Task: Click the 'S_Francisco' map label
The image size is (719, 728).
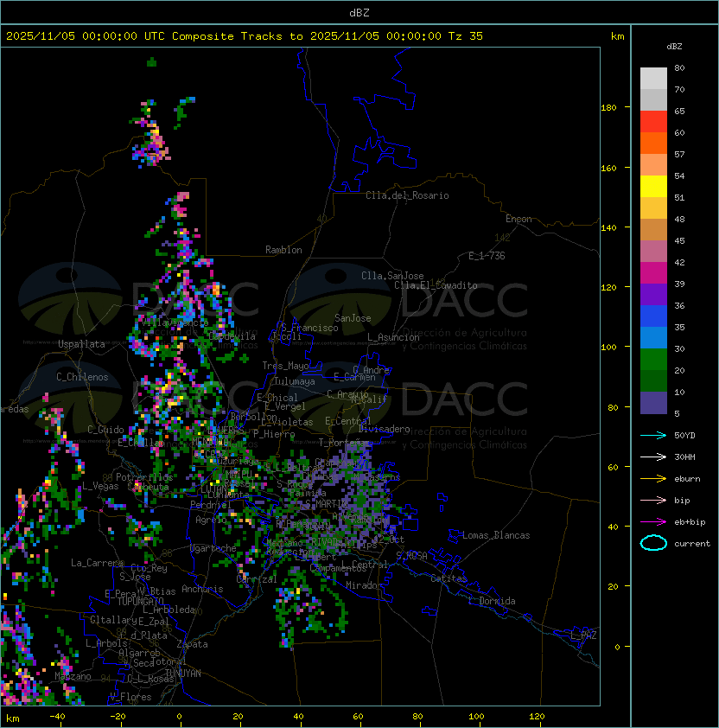Action: 309,328
